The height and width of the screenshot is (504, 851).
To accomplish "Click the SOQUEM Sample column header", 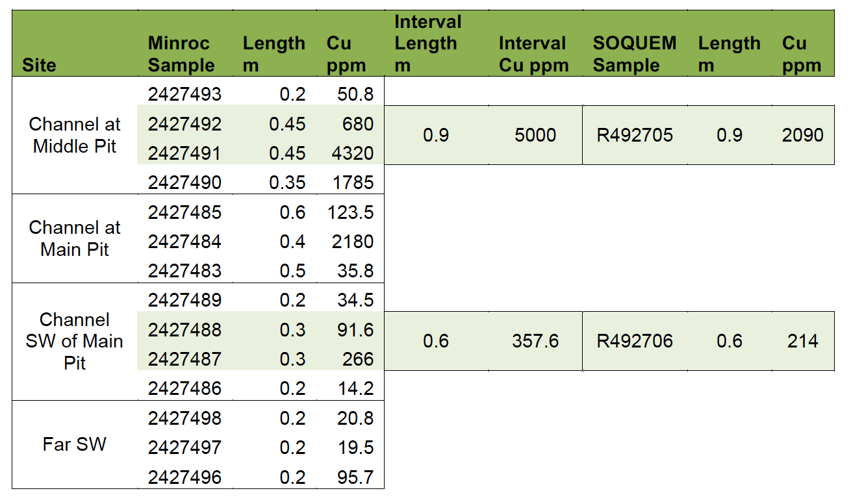I will tap(635, 55).
